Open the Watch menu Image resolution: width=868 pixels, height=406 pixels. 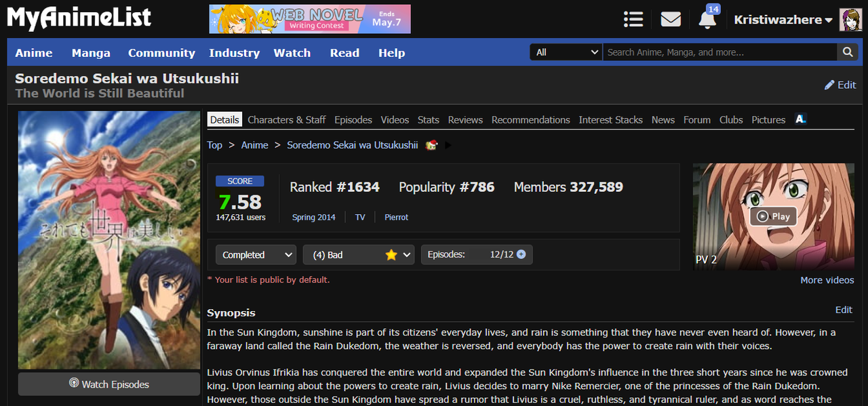pos(292,53)
